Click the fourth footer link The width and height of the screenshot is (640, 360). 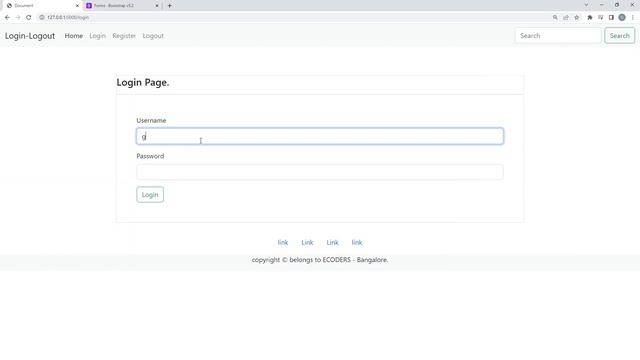coord(357,242)
